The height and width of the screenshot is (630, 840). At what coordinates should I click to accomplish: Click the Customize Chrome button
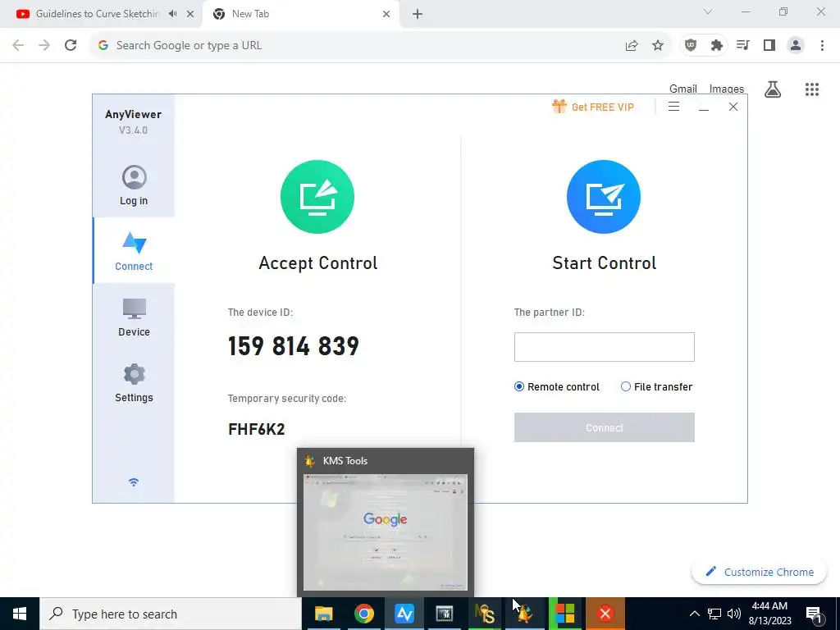pyautogui.click(x=759, y=572)
